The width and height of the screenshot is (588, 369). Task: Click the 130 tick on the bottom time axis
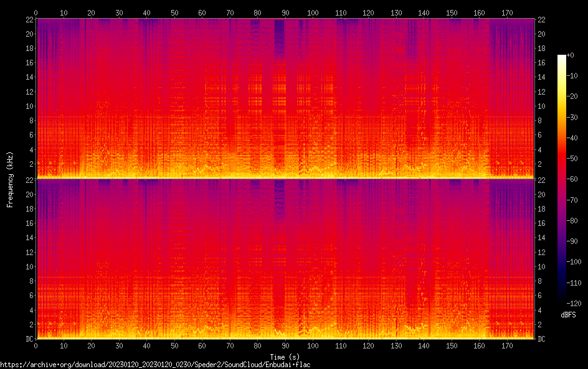pyautogui.click(x=396, y=345)
